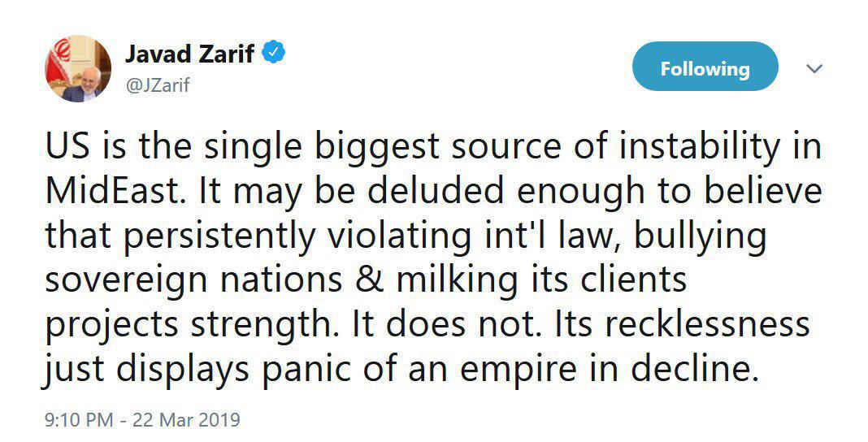Screen dimensions: 868x442
Task: Open the tweet timestamp 9:10 PM
Action: (79, 419)
